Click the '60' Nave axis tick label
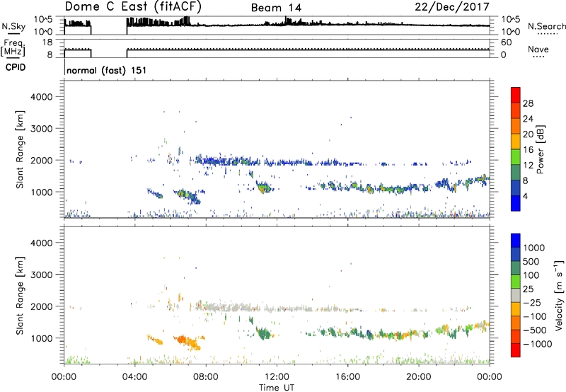Image resolution: width=566 pixels, height=392 pixels. pos(506,42)
